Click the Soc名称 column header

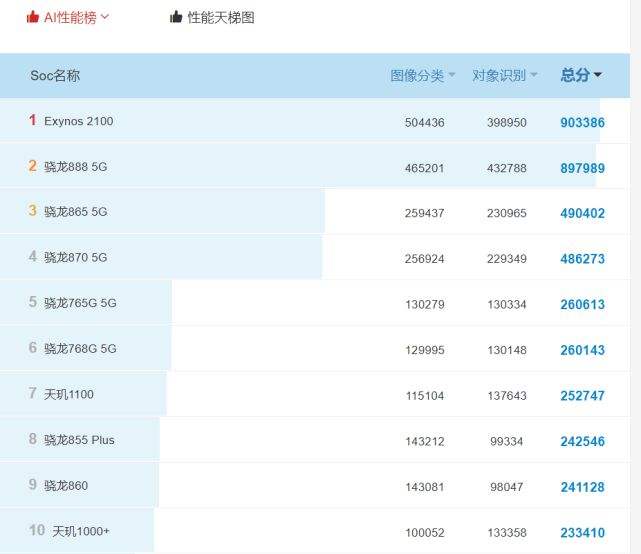click(55, 75)
